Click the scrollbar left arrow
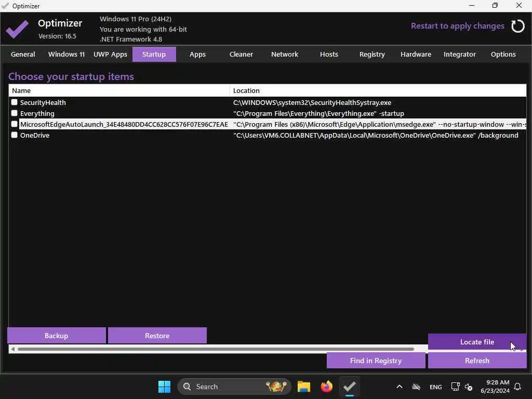 pyautogui.click(x=12, y=349)
